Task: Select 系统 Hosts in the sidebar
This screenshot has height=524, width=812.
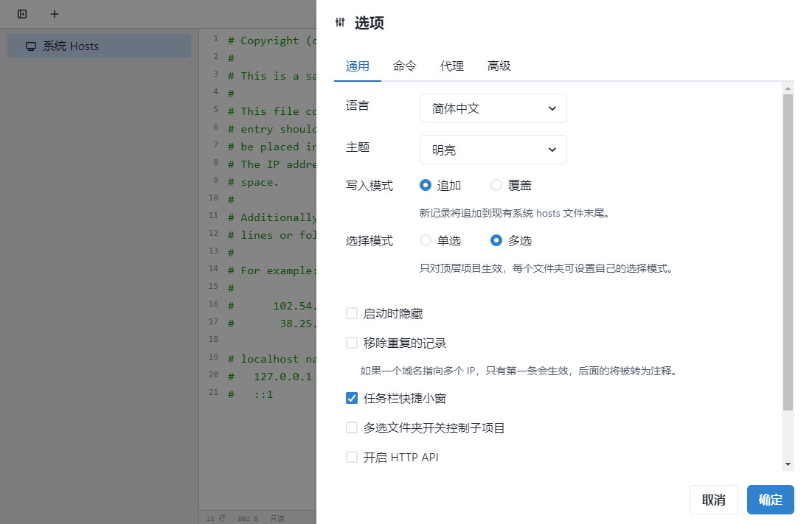Action: pyautogui.click(x=99, y=46)
